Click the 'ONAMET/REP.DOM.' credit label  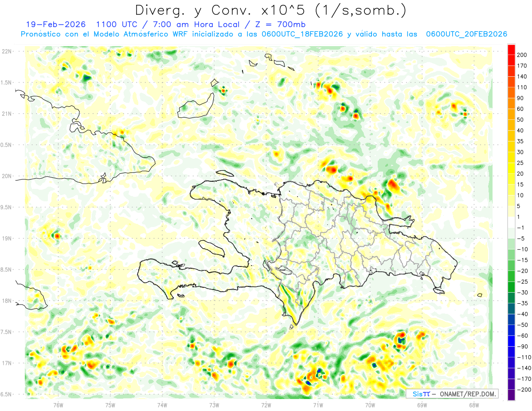(467, 394)
